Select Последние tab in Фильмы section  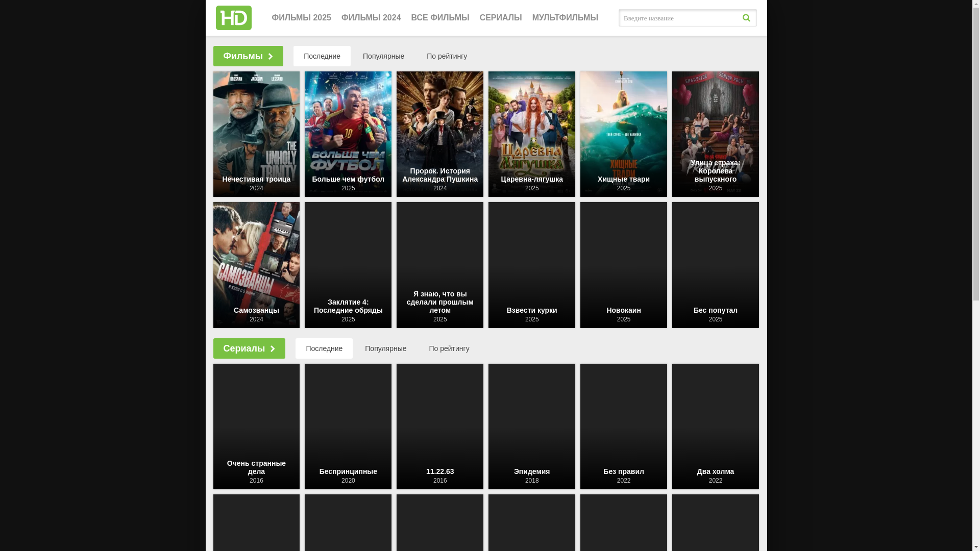[322, 56]
